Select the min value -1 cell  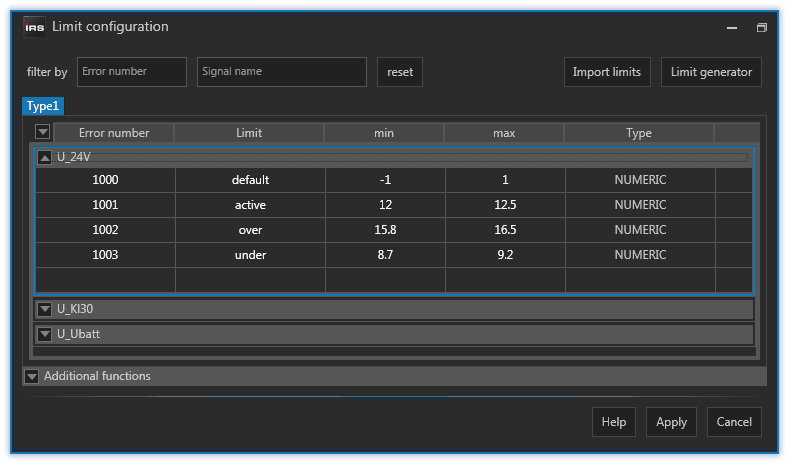(385, 180)
